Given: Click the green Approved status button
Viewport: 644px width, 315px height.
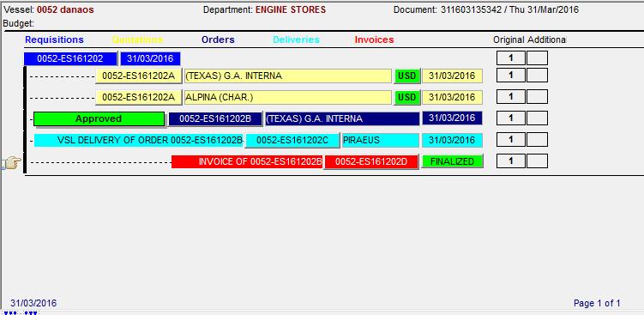Looking at the screenshot, I should tap(99, 118).
